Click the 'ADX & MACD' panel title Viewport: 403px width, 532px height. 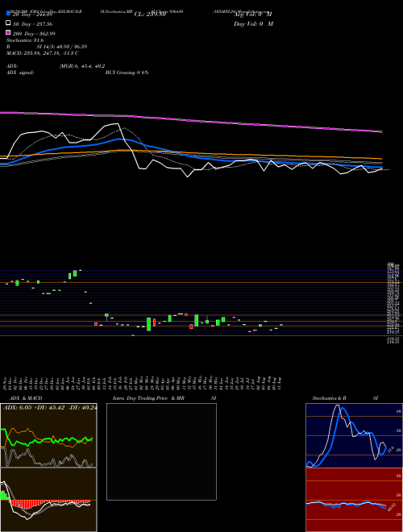point(26,398)
